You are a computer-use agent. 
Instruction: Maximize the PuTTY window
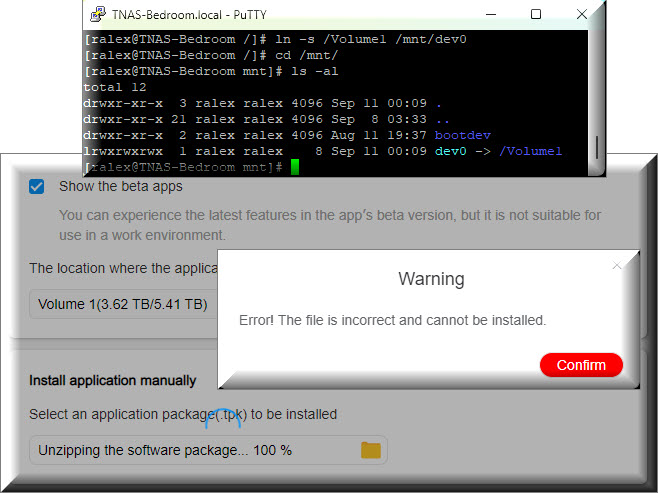pos(536,14)
